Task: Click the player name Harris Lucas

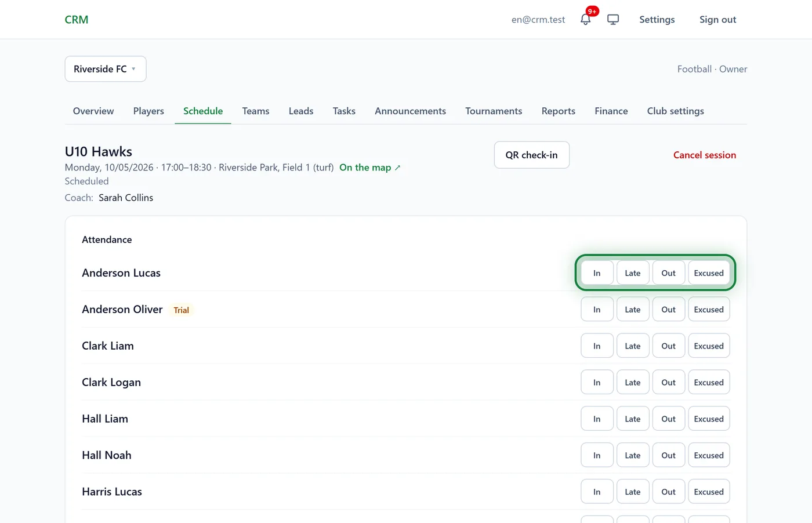Action: tap(112, 492)
